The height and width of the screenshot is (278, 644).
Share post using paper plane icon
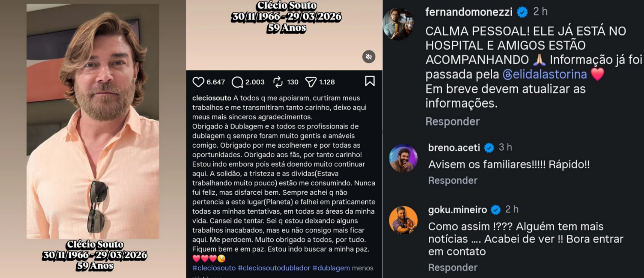[311, 82]
